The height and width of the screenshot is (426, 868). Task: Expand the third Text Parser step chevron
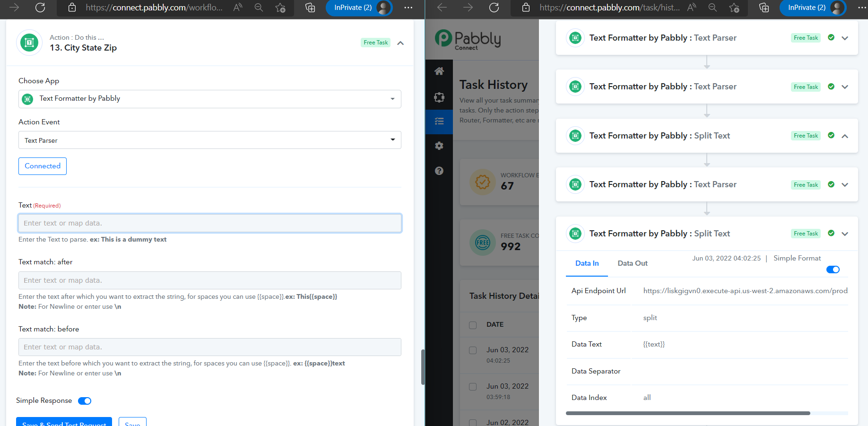(x=845, y=184)
